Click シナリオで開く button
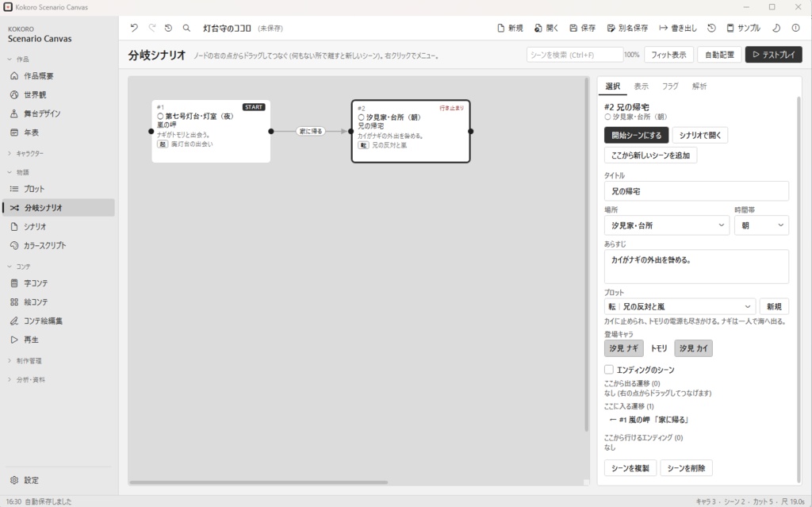 coord(700,136)
